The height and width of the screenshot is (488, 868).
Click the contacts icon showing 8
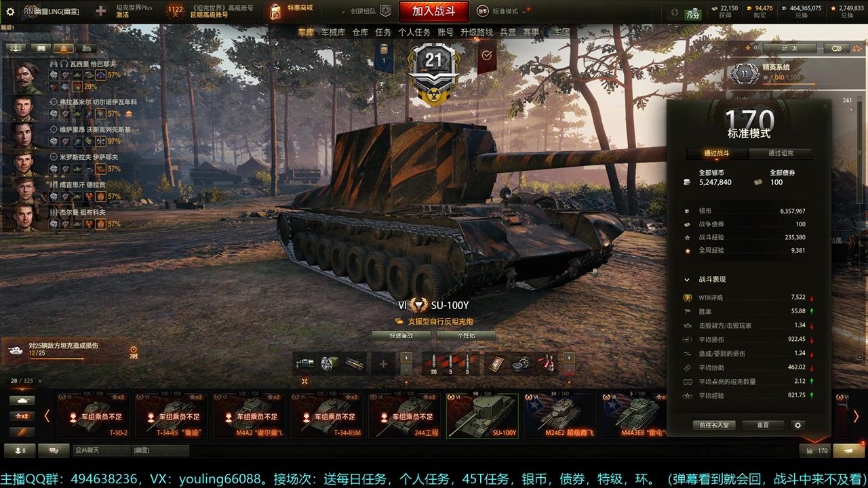pos(20,450)
